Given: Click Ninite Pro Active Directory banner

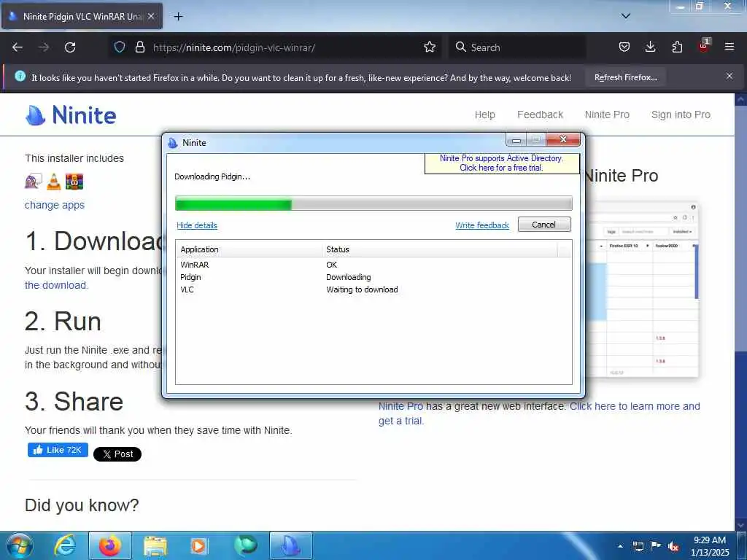Looking at the screenshot, I should pos(502,163).
